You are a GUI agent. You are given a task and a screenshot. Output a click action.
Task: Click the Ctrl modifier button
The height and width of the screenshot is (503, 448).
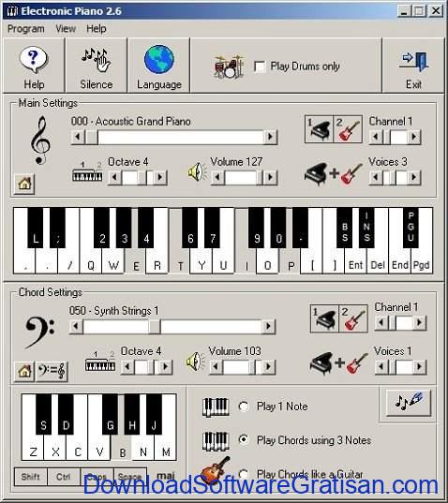click(x=63, y=477)
